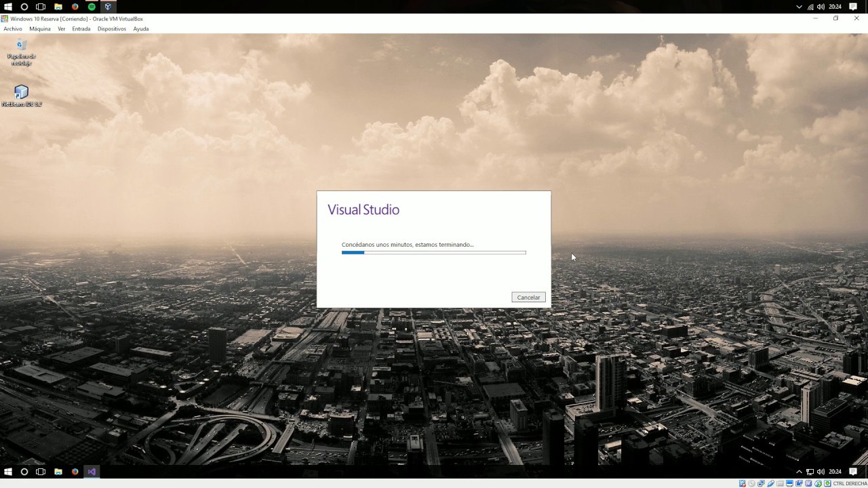Image resolution: width=868 pixels, height=488 pixels.
Task: Click the Cancelar button in Visual Studio dialog
Action: [528, 298]
